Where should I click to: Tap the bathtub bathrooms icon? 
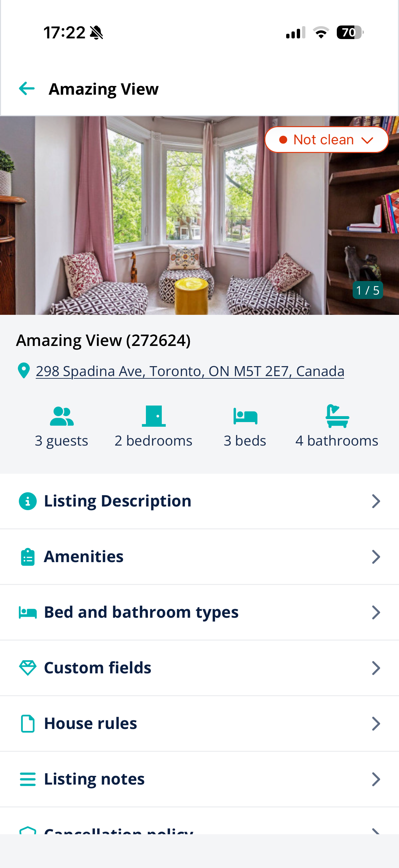pos(337,416)
